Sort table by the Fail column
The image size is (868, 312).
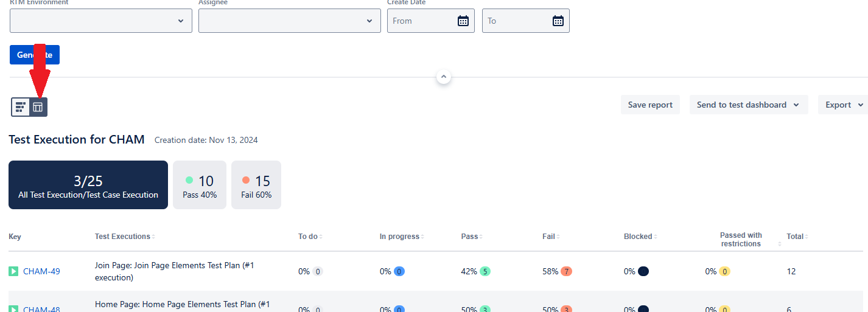pyautogui.click(x=551, y=237)
